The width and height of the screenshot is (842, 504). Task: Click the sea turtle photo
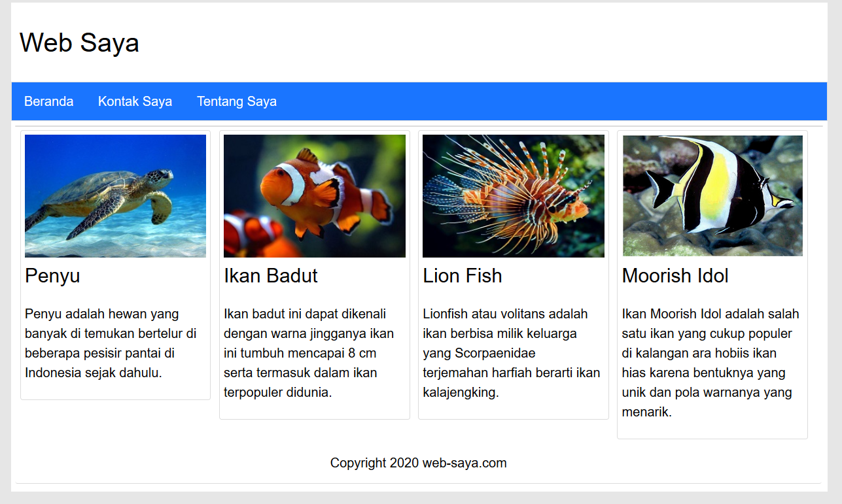click(x=115, y=195)
